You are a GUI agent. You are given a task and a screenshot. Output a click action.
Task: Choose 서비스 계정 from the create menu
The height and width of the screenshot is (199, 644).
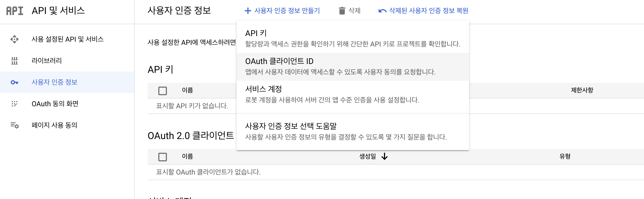(x=353, y=94)
